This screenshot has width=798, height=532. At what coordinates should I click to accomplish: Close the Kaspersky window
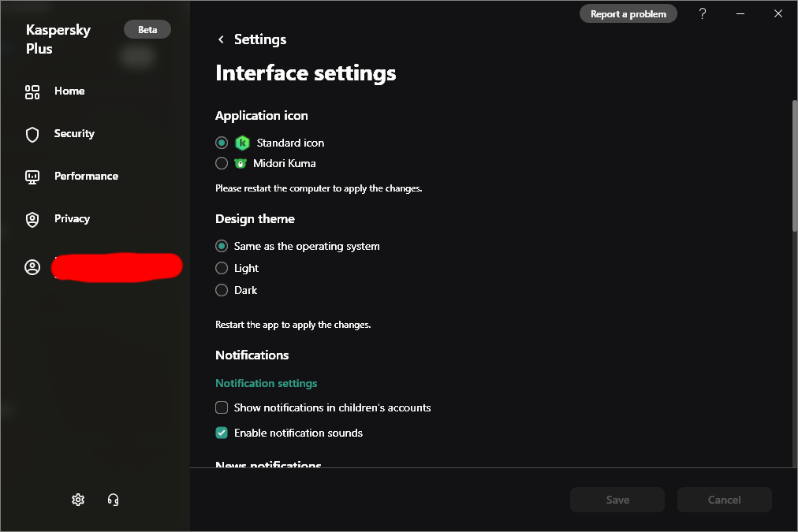point(778,13)
